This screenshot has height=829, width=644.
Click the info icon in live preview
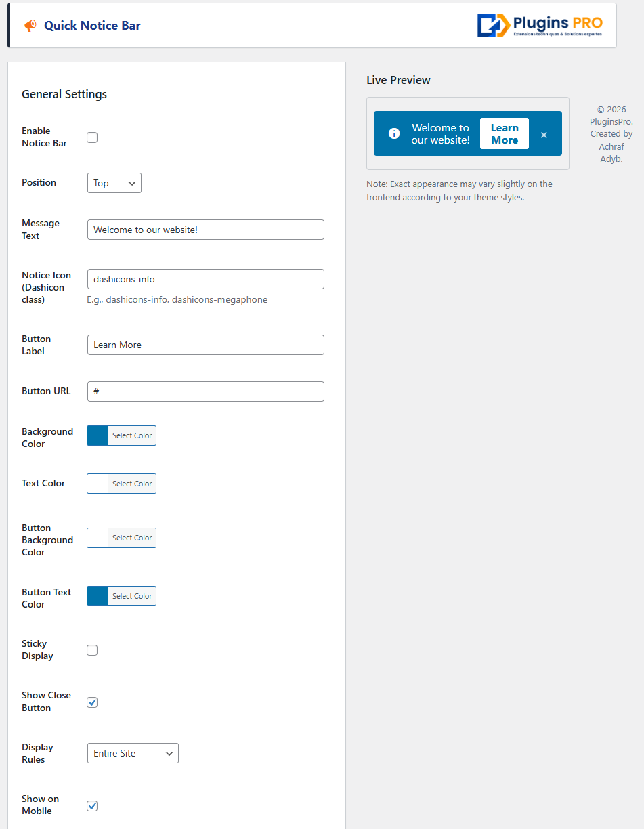pos(394,133)
